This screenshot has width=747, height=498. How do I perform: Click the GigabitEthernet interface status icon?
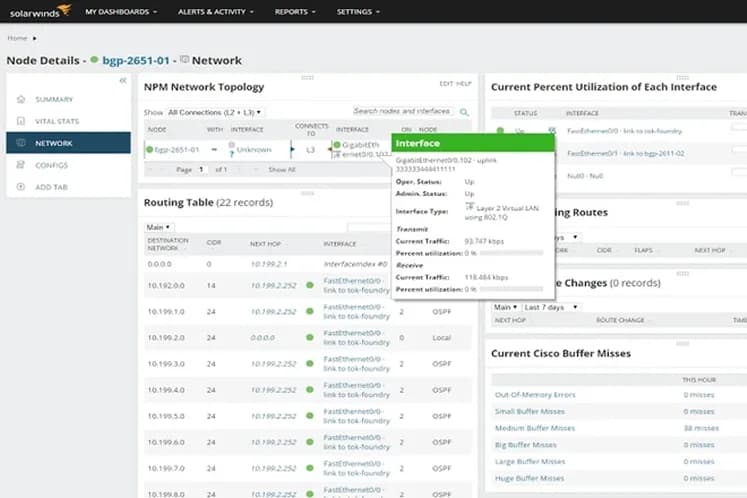(337, 145)
